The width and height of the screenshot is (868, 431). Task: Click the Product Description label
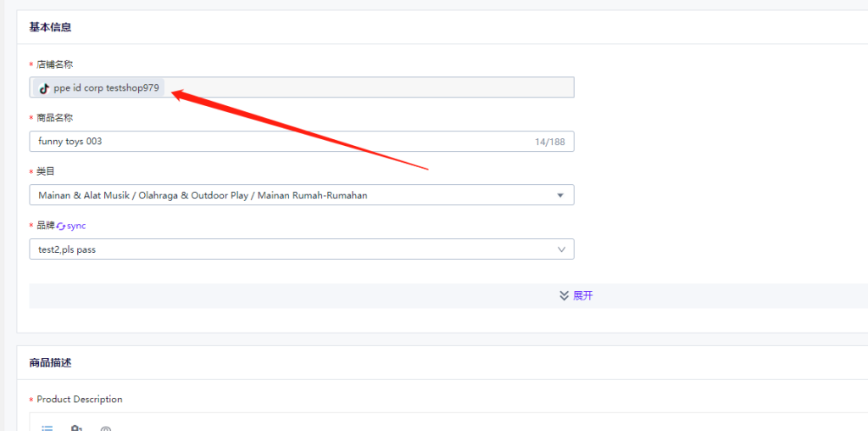point(80,400)
